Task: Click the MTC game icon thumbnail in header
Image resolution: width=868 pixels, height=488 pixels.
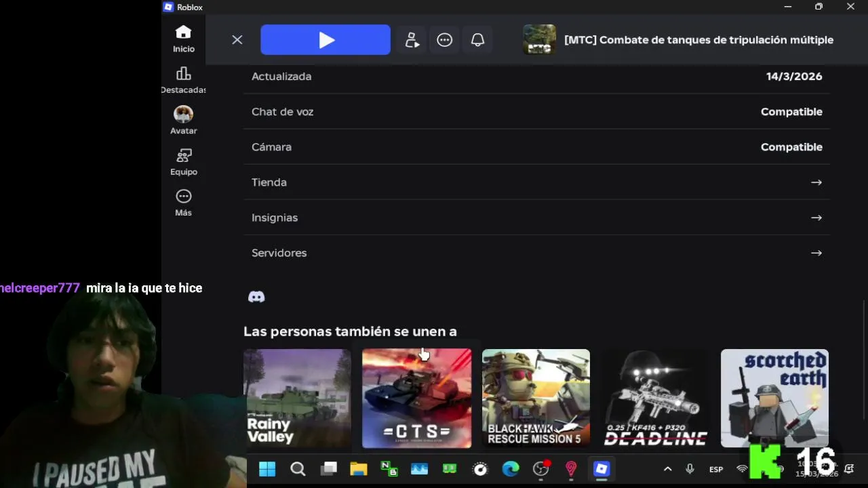Action: (540, 40)
